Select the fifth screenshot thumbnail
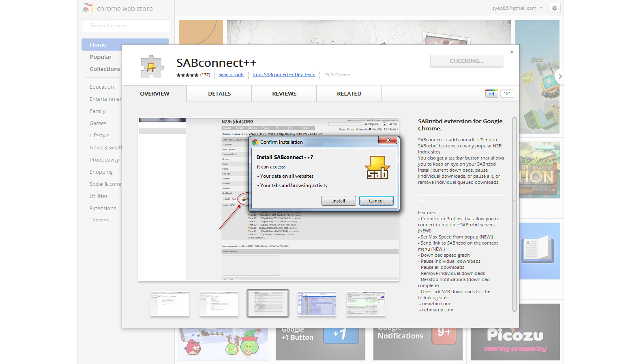The image size is (641, 364). 366,304
